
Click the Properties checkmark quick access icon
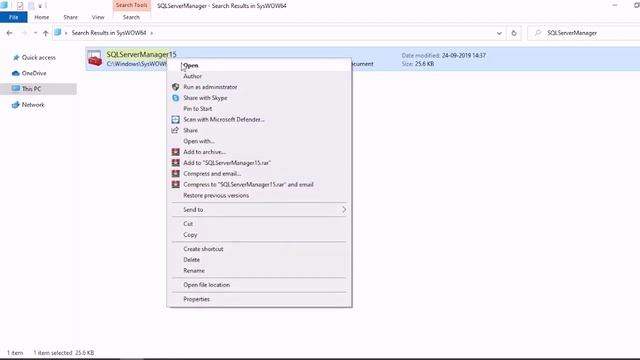20,6
